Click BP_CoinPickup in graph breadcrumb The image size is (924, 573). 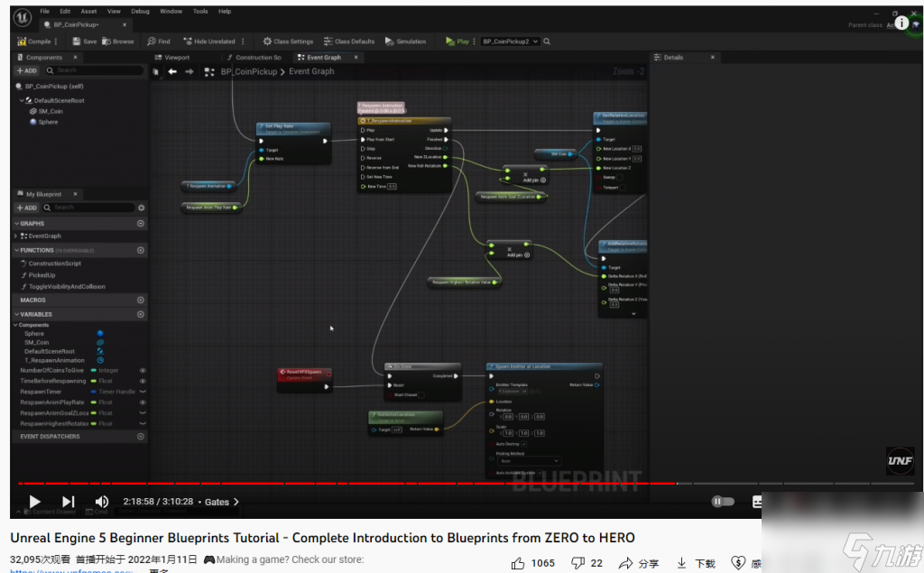coord(249,71)
